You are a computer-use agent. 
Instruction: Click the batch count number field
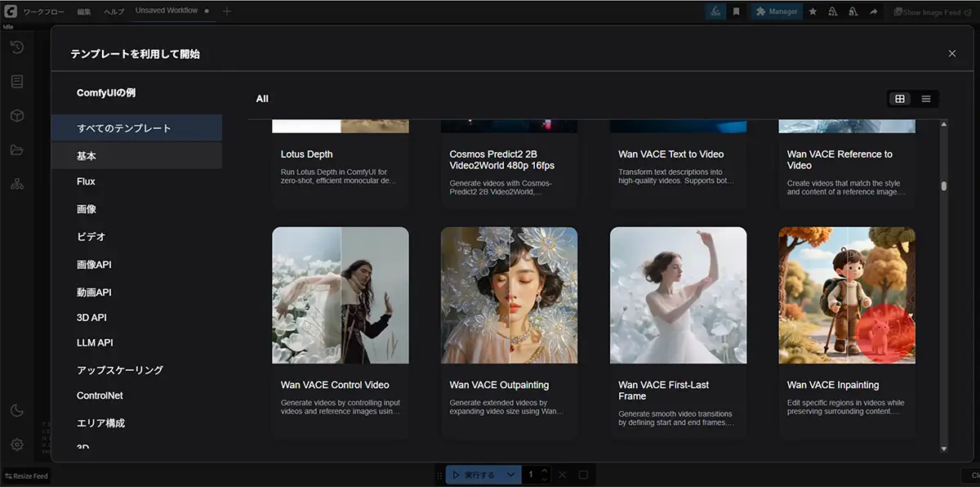pyautogui.click(x=532, y=475)
